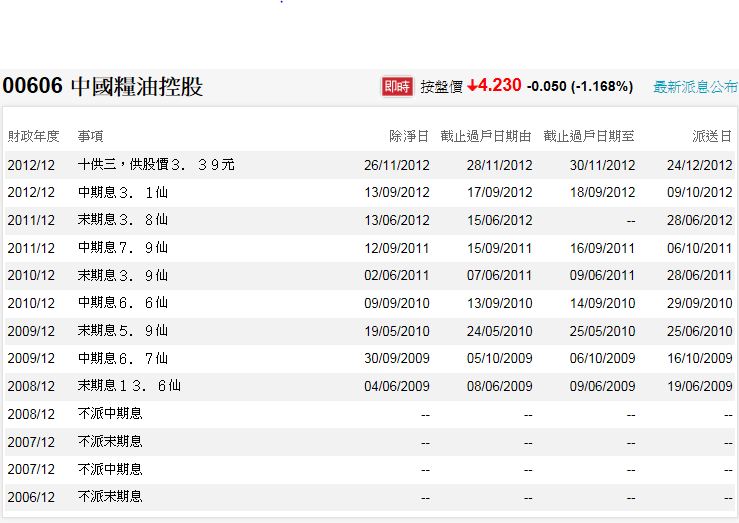The width and height of the screenshot is (739, 523).
Task: Click the 截止過戶日期由 column header
Action: click(x=486, y=136)
